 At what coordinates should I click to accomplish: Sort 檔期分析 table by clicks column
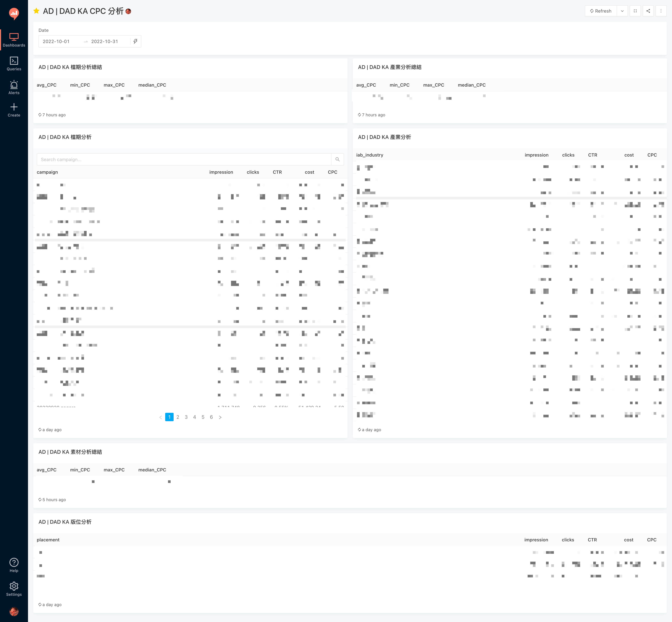click(253, 172)
